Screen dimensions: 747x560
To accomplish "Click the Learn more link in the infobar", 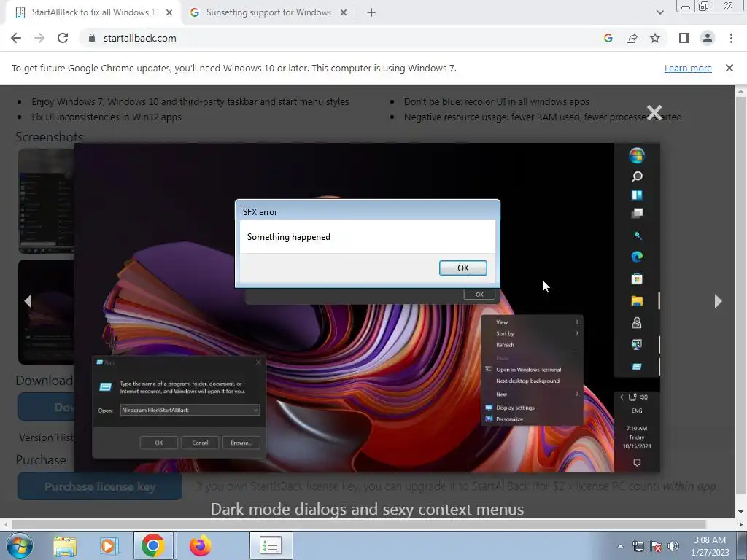I will click(x=688, y=68).
